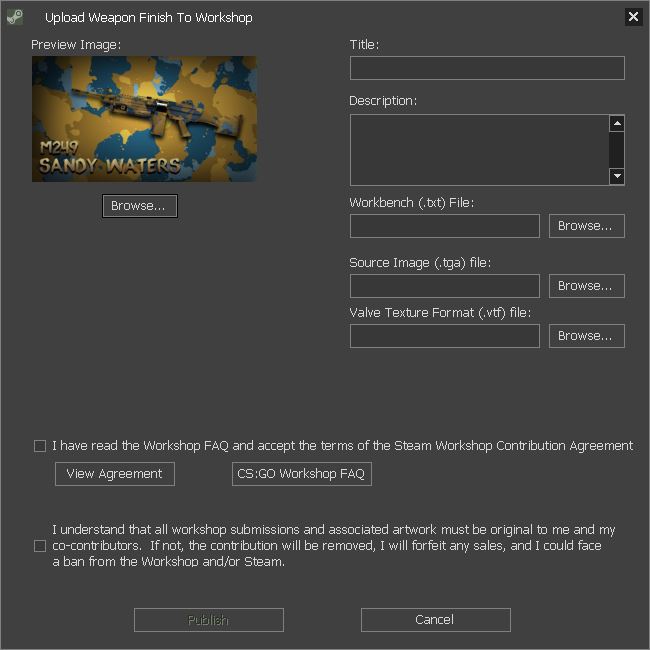This screenshot has width=650, height=650.
Task: Cancel the workshop upload
Action: point(436,620)
